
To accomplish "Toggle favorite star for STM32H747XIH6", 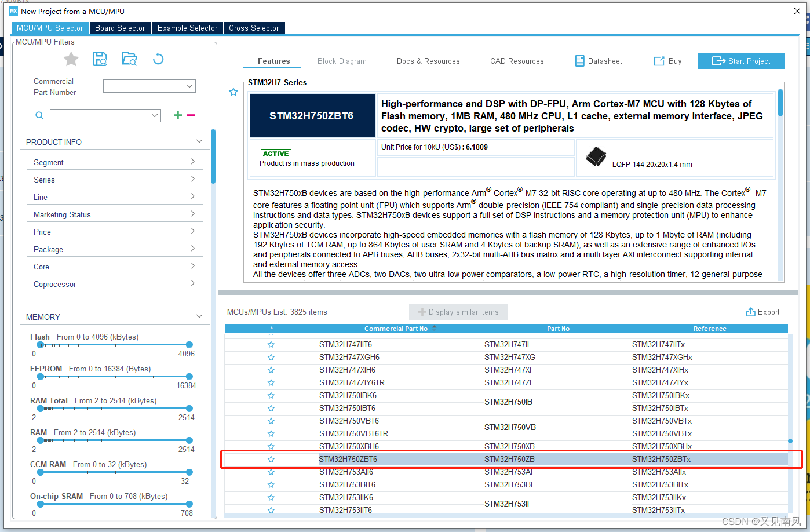I will pos(271,370).
